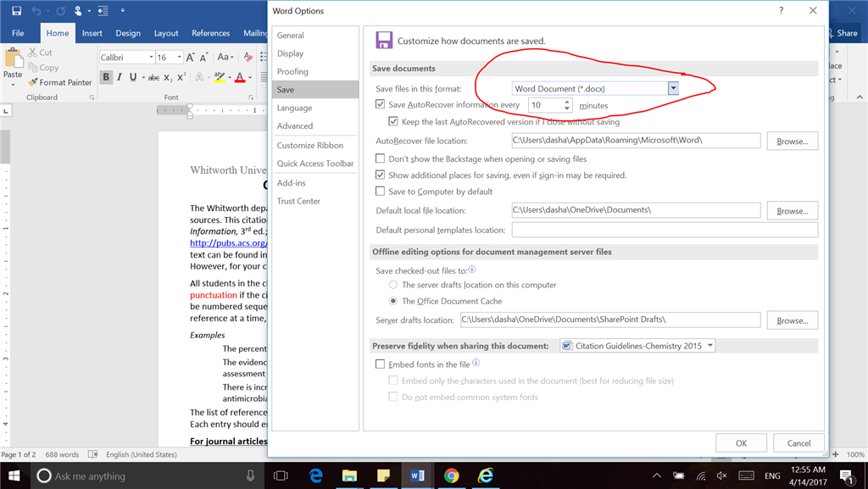Apply Superscript formatting
Viewport: 868px width, 489px height.
click(181, 77)
